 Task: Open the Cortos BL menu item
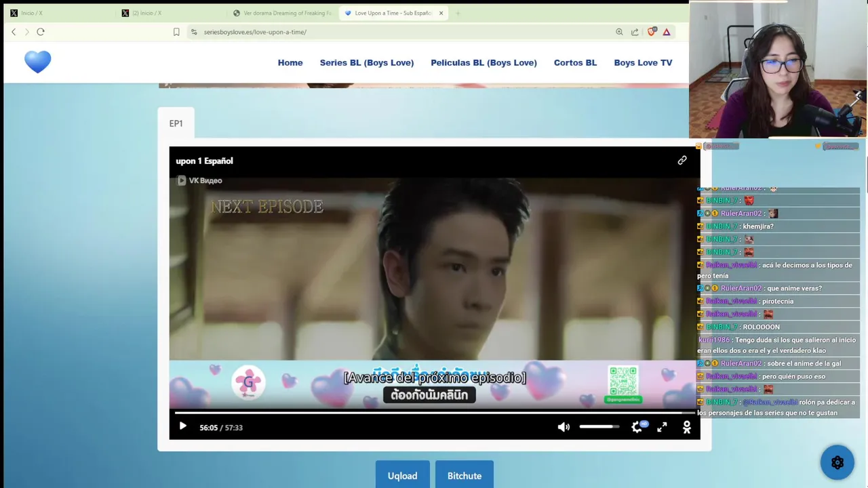pyautogui.click(x=575, y=62)
